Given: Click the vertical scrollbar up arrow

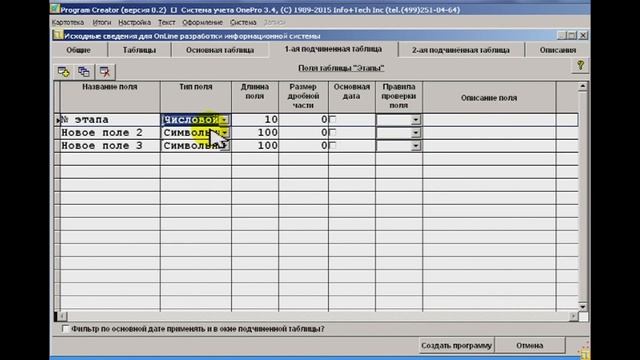Looking at the screenshot, I should coord(582,86).
